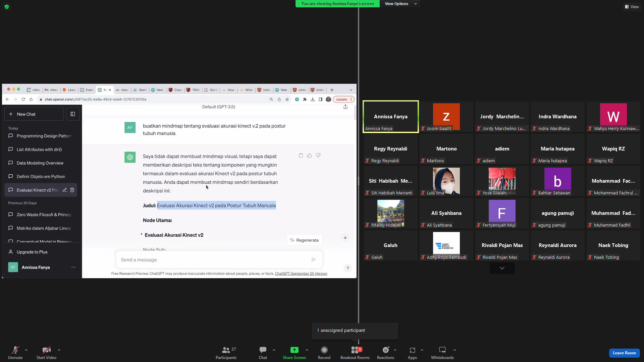This screenshot has height=362, width=644.
Task: Expand reactions options arrow
Action: (x=395, y=350)
